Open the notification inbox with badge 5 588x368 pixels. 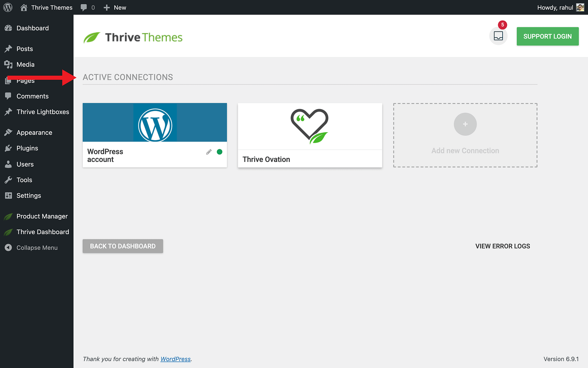point(498,36)
